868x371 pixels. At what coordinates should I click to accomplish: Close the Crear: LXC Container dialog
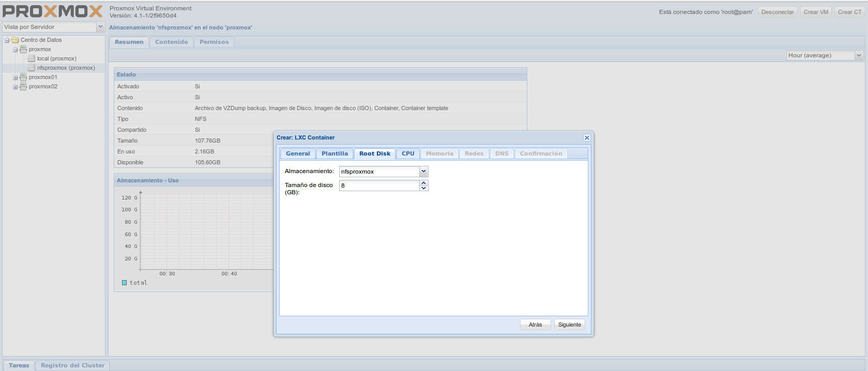(x=587, y=137)
